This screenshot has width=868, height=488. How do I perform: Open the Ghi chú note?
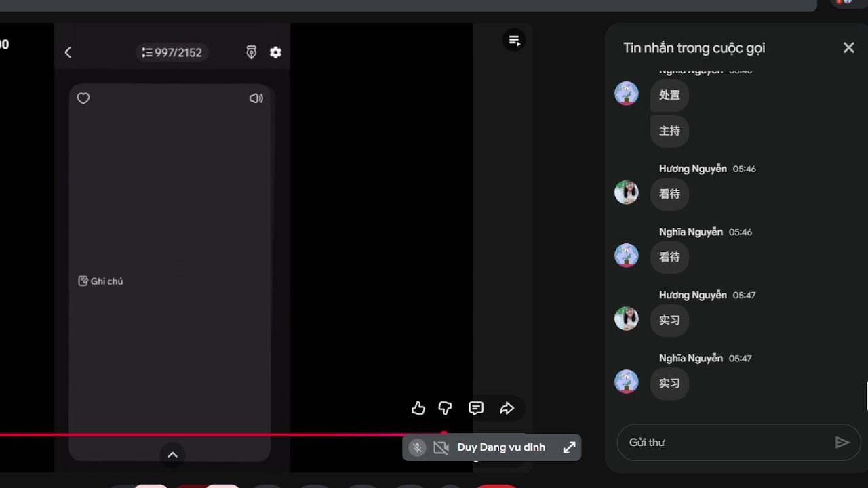click(101, 281)
